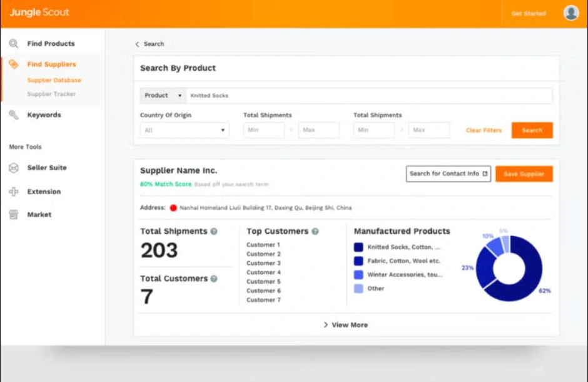Viewport: 588px width, 382px height.
Task: Click the Find Products magnifier icon
Action: click(x=14, y=44)
